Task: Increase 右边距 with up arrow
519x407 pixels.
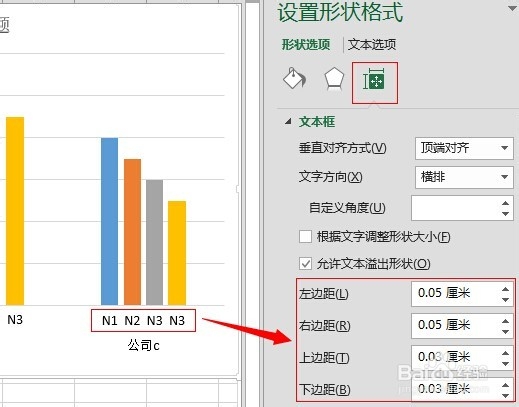Action: (x=505, y=321)
